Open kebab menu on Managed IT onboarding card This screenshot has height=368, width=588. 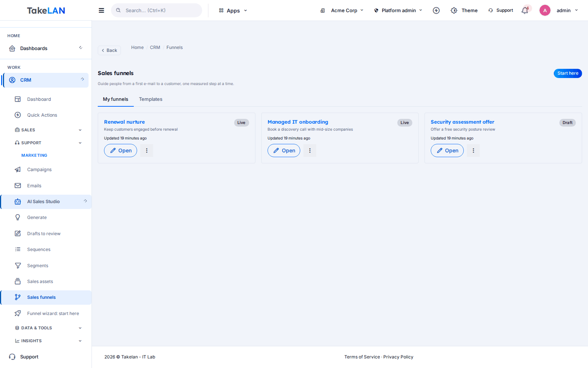pyautogui.click(x=310, y=151)
